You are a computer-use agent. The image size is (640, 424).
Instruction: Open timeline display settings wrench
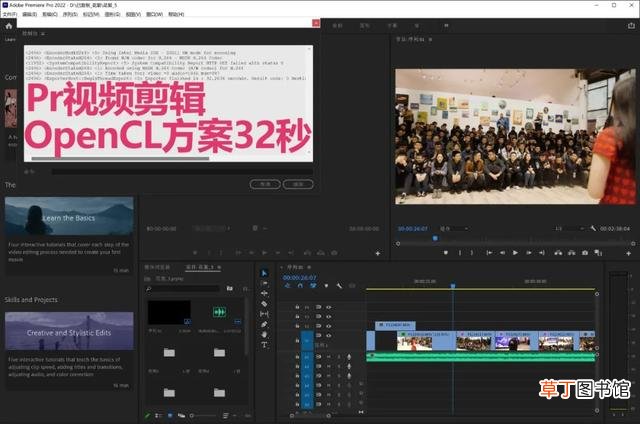click(339, 286)
